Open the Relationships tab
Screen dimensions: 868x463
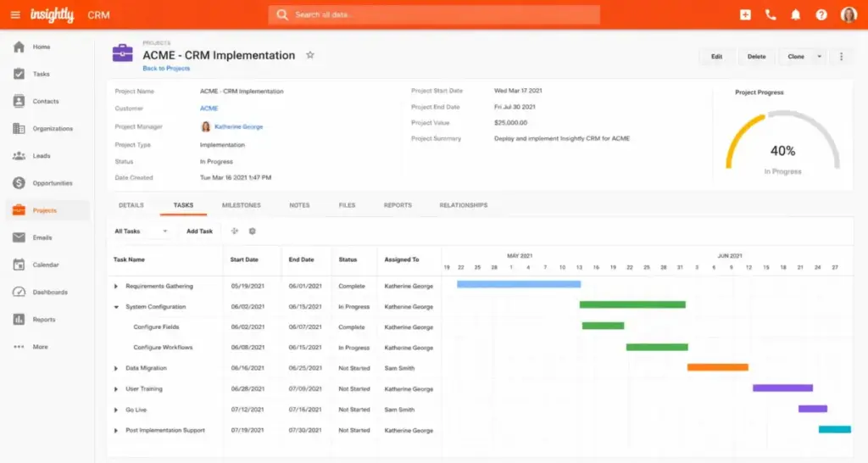(464, 205)
